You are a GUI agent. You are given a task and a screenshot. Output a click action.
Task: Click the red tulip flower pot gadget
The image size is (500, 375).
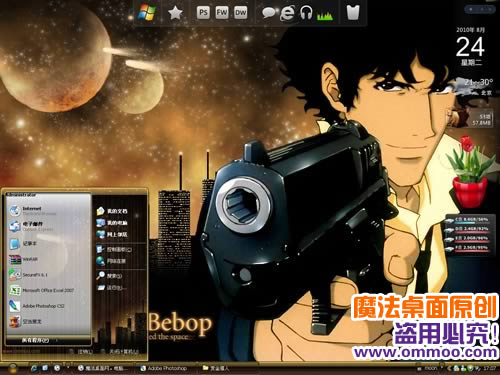pyautogui.click(x=470, y=172)
